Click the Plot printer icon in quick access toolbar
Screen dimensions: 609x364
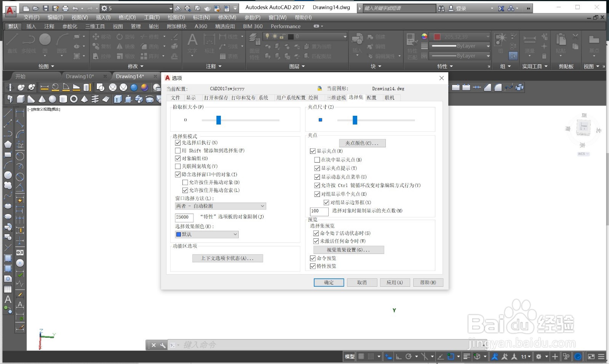(66, 8)
